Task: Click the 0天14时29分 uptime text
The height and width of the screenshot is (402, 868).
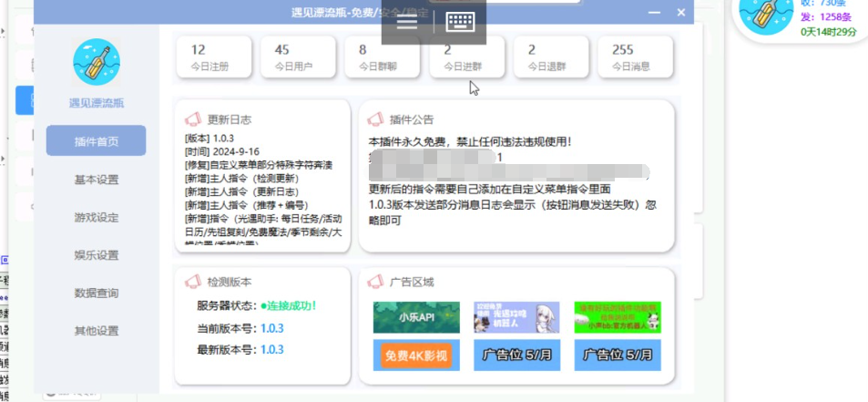Action: point(829,32)
